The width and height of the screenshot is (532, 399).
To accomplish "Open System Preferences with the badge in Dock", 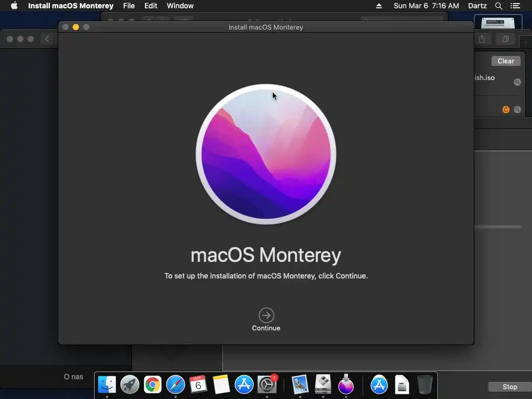I will tap(267, 385).
